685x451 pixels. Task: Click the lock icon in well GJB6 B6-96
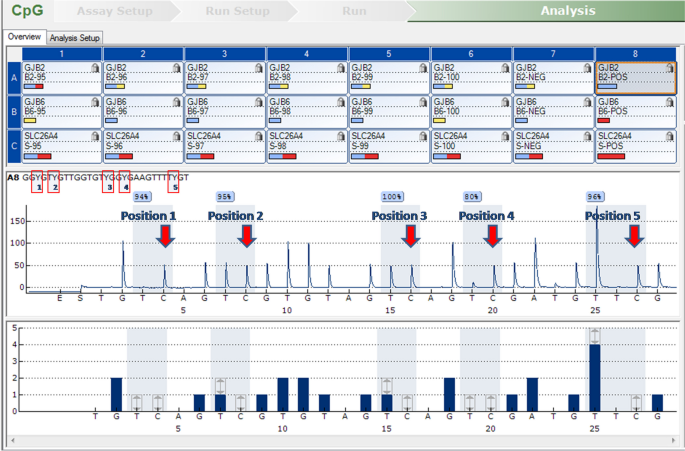point(176,102)
